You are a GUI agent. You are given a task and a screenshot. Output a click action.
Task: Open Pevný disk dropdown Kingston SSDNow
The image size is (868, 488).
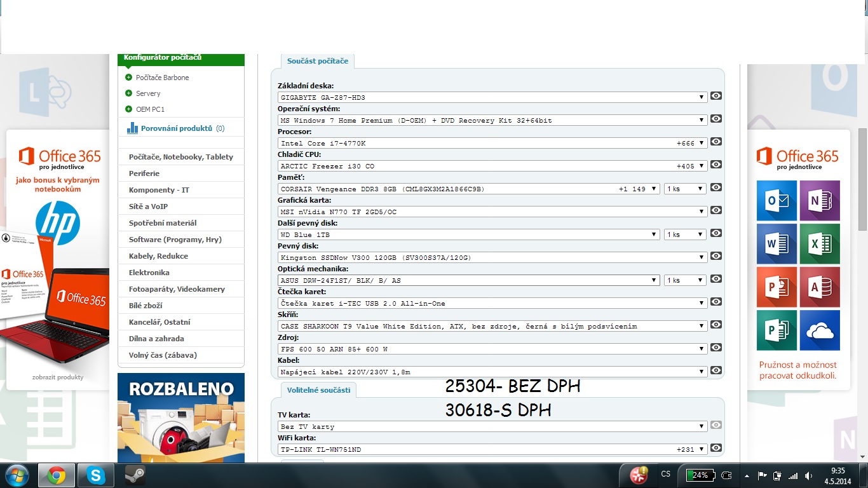tap(492, 257)
